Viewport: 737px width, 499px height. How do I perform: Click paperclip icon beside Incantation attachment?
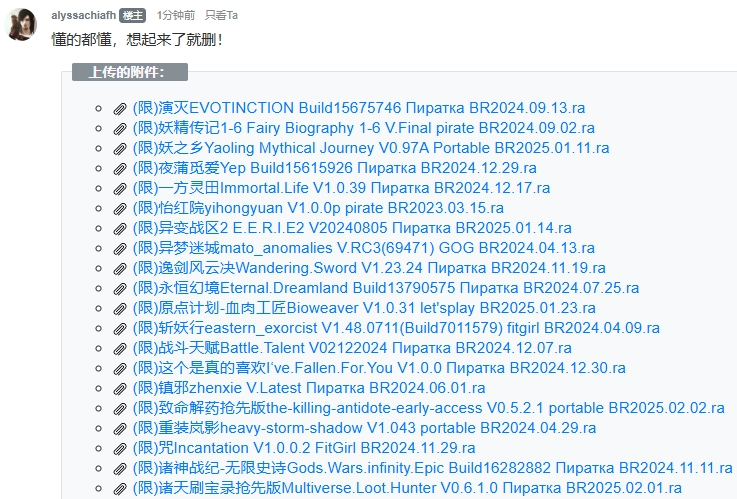click(120, 449)
